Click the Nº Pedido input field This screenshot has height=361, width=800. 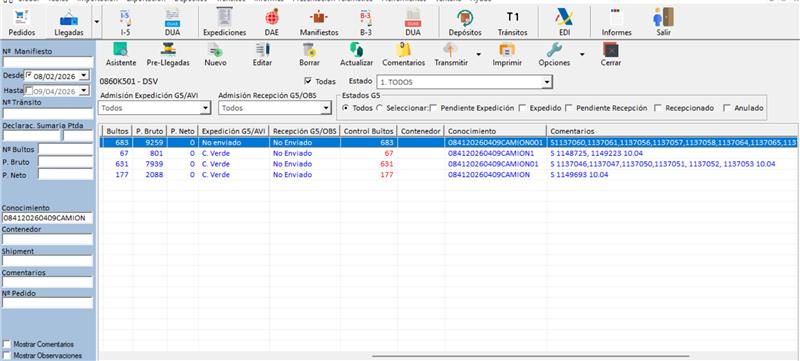point(48,303)
